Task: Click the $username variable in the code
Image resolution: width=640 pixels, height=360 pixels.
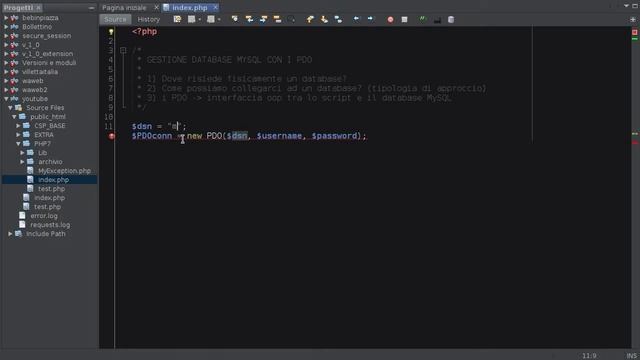Action: [279, 136]
